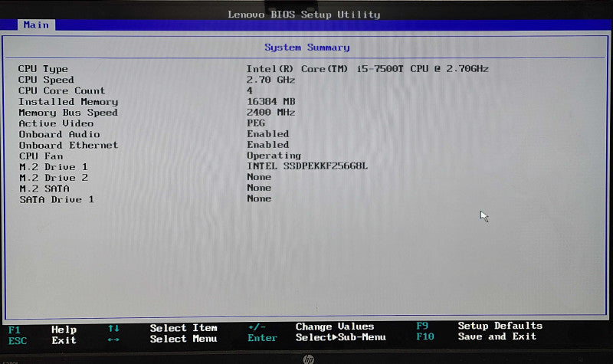Click the System Summary heading
This screenshot has height=364, width=613.
click(307, 48)
